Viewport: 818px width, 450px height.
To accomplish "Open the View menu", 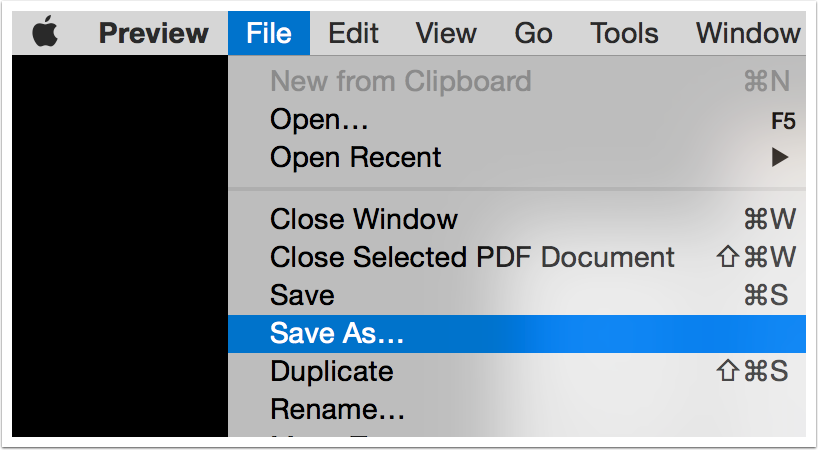I will tap(446, 34).
